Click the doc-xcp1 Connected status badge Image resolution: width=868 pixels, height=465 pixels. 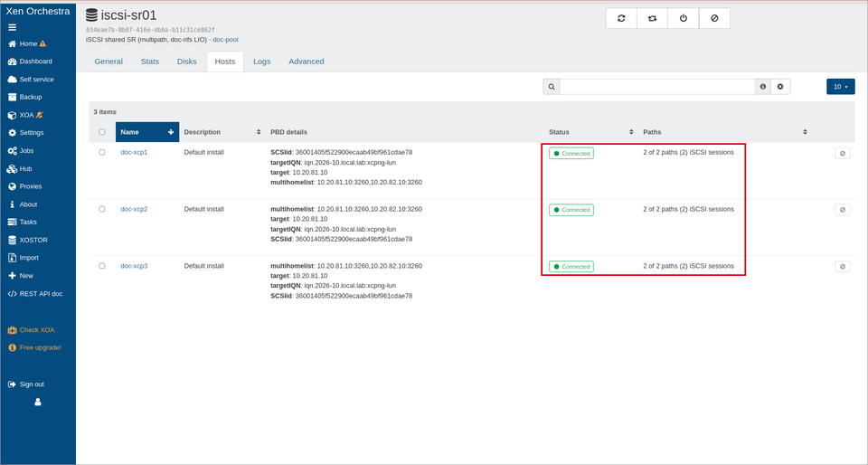pos(571,153)
